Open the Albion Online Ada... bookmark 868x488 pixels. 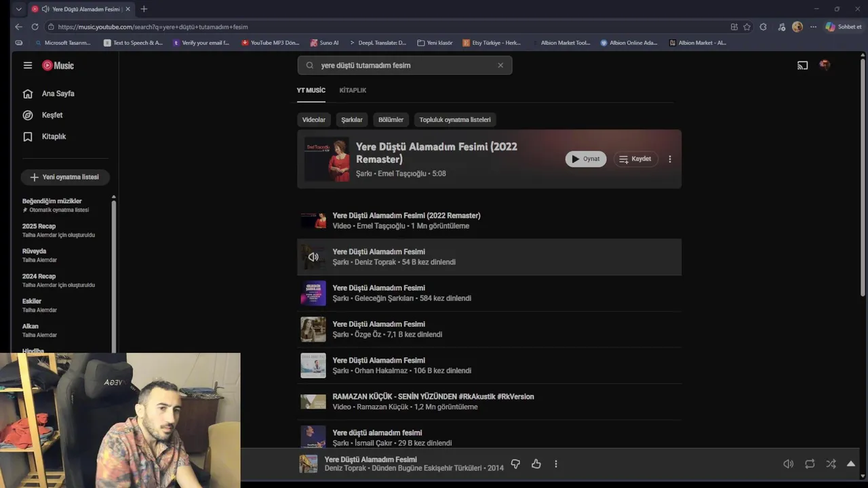coord(629,43)
